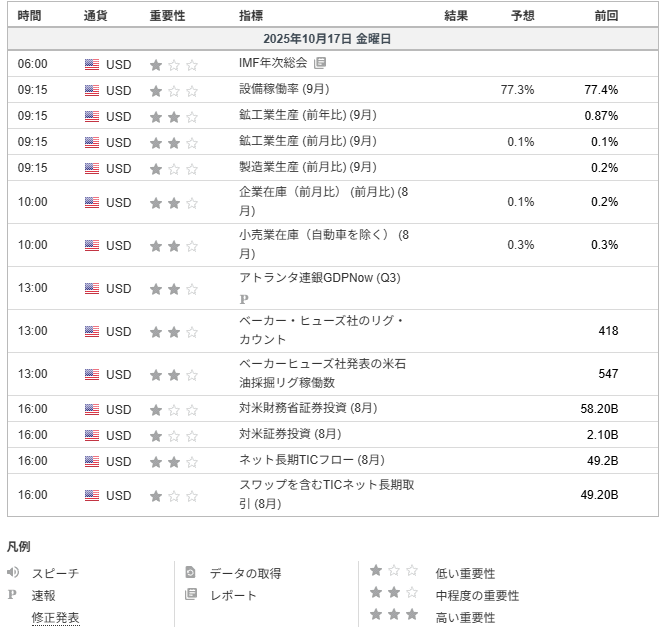
Task: Click the importance stars for 設備稼働率 (9月)
Action: pos(173,90)
